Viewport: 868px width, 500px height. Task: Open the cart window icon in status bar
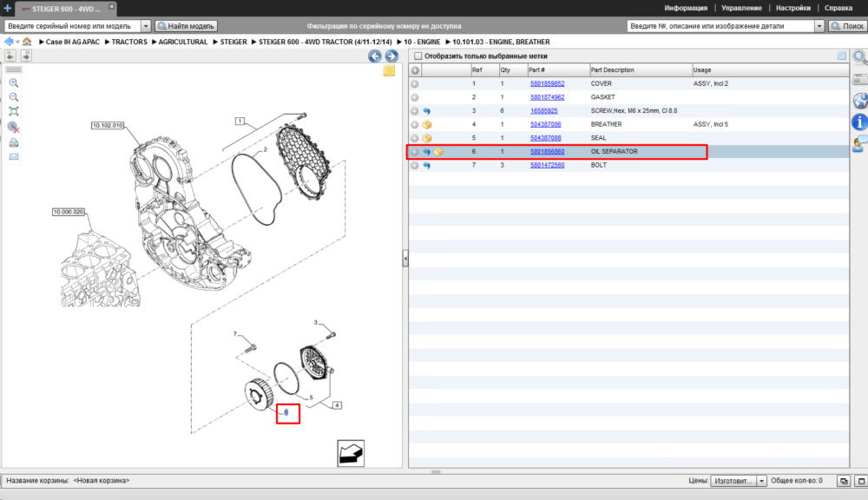tap(843, 481)
